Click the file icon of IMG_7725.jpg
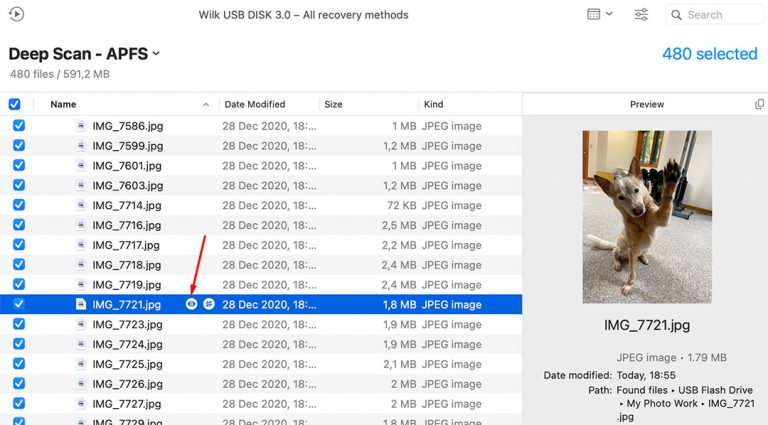The height and width of the screenshot is (425, 768). coord(81,364)
